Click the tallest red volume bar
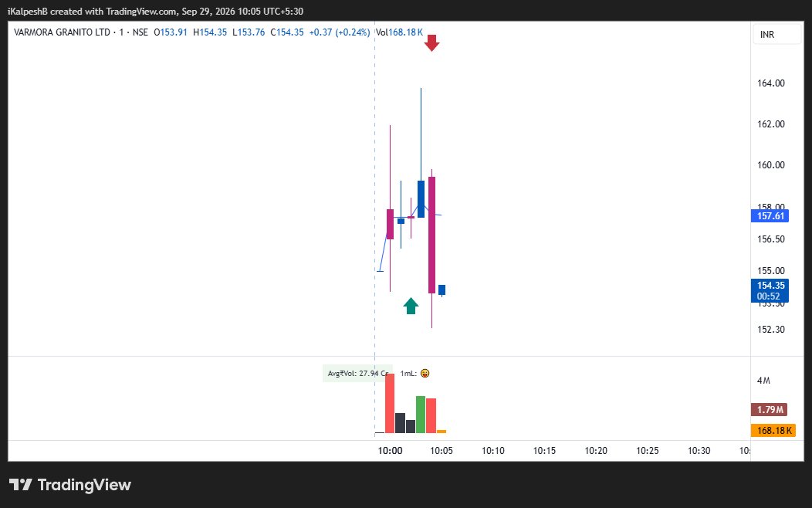The height and width of the screenshot is (508, 812). tap(390, 404)
